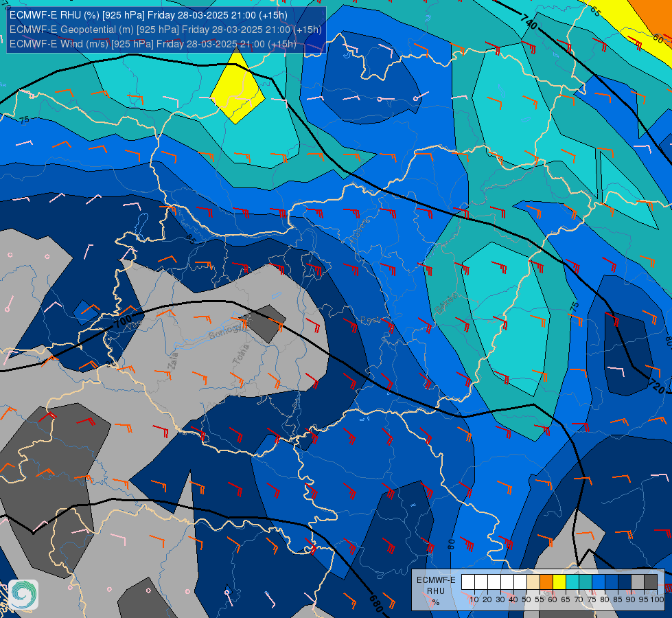The image size is (672, 618).
Task: Click the Békés county label
Action: point(446,303)
